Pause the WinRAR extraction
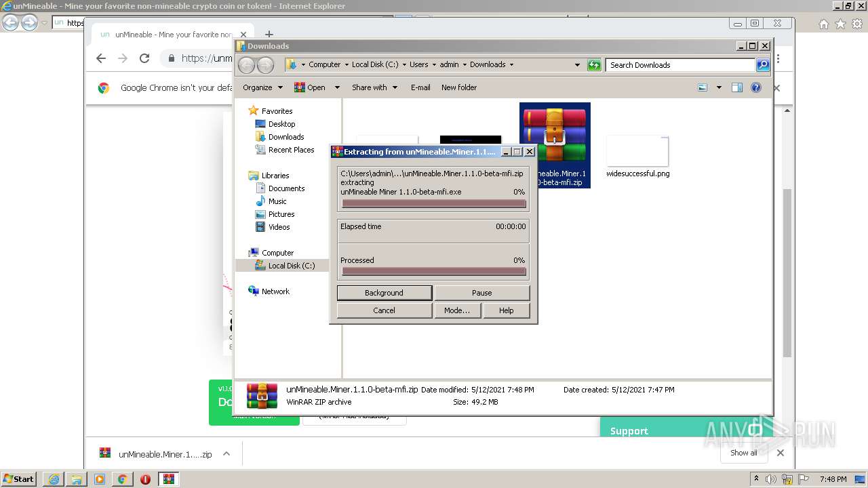 (x=481, y=293)
